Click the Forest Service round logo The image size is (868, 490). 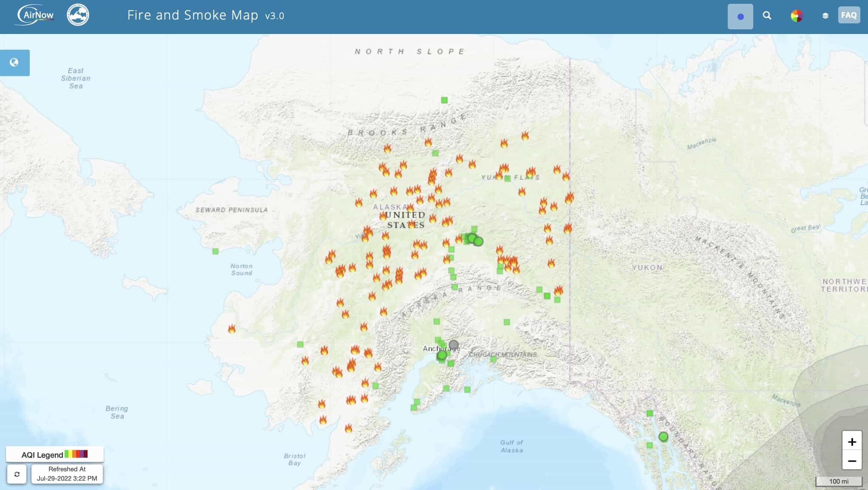(x=78, y=15)
